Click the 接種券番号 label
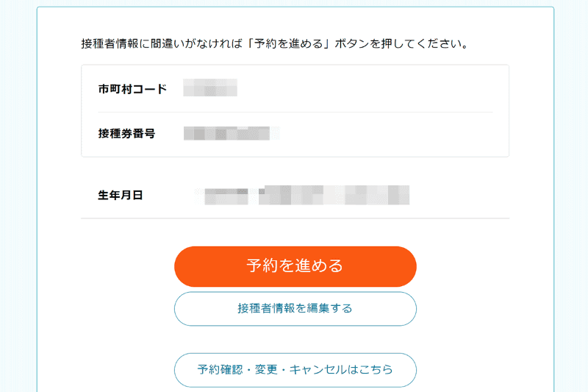Screen dimensions: 588x392 pos(126,134)
